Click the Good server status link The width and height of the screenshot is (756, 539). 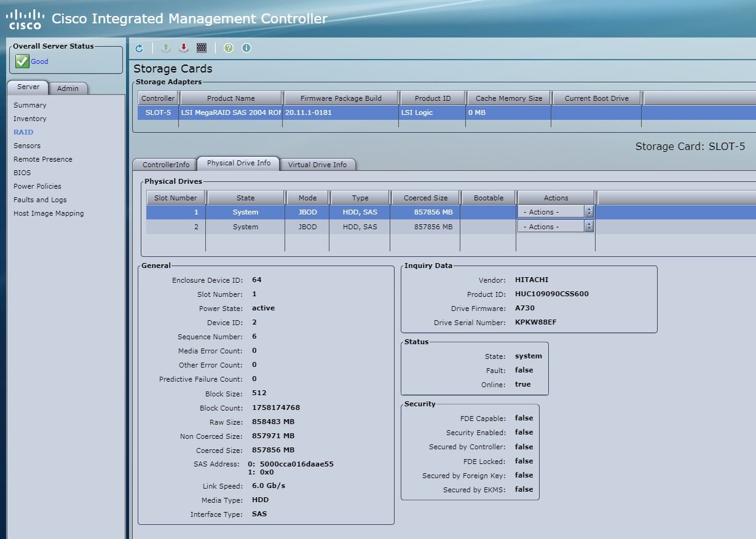pos(39,61)
